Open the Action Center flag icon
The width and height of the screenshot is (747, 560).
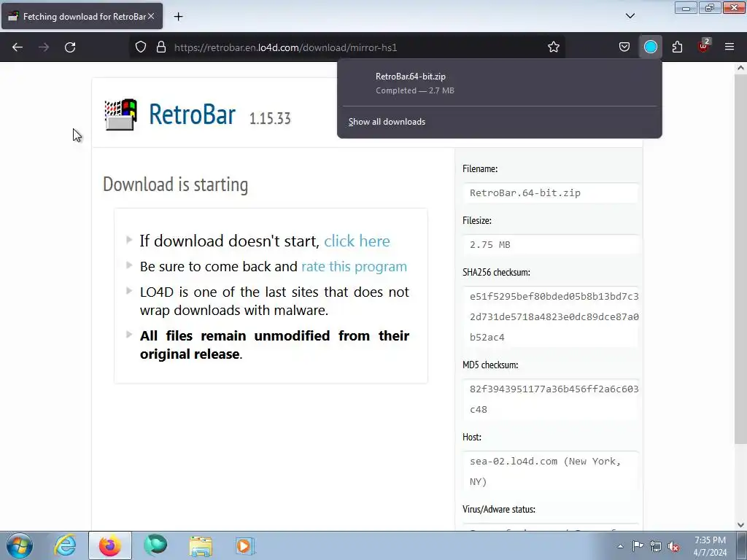coord(638,546)
